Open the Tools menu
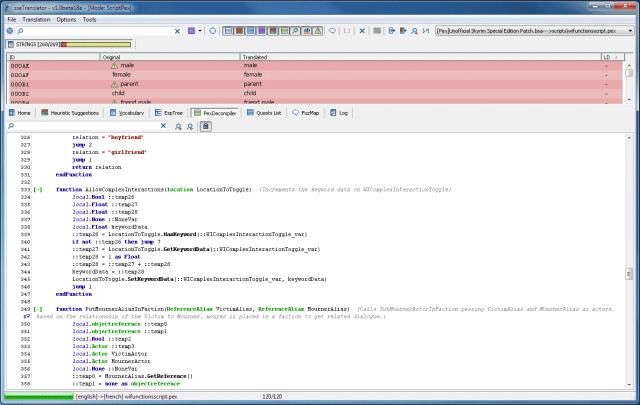This screenshot has width=640, height=405. [x=89, y=19]
